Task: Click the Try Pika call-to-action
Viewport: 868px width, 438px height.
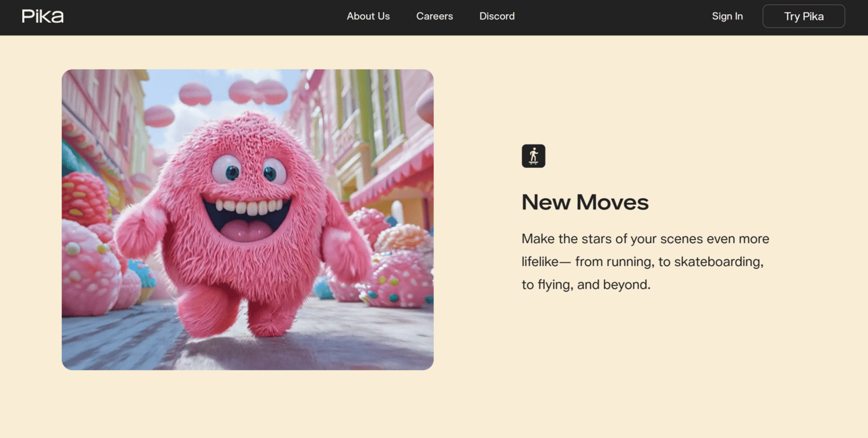Action: click(804, 15)
